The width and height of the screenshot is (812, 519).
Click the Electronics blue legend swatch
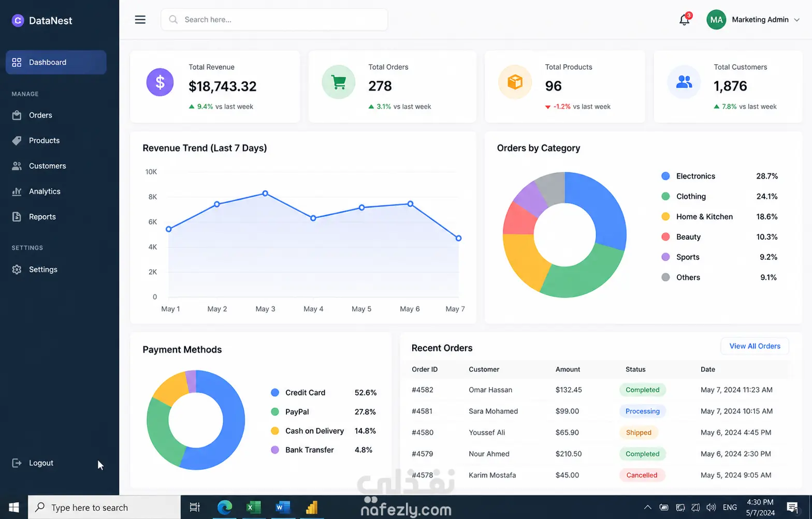(x=665, y=176)
